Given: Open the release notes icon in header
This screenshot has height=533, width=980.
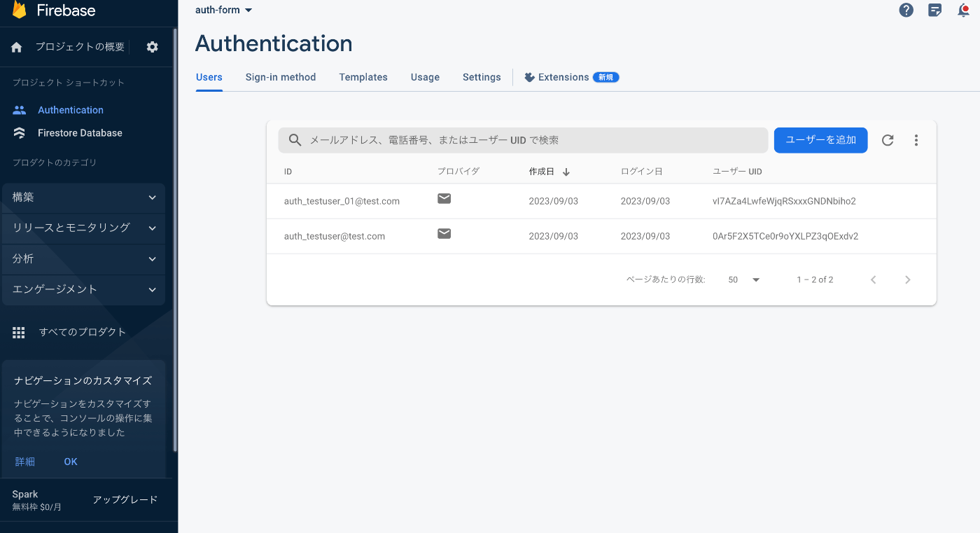Looking at the screenshot, I should pyautogui.click(x=935, y=10).
